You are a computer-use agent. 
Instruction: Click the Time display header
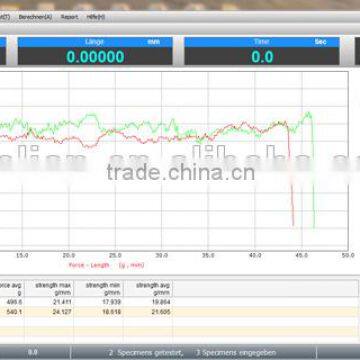pos(262,42)
